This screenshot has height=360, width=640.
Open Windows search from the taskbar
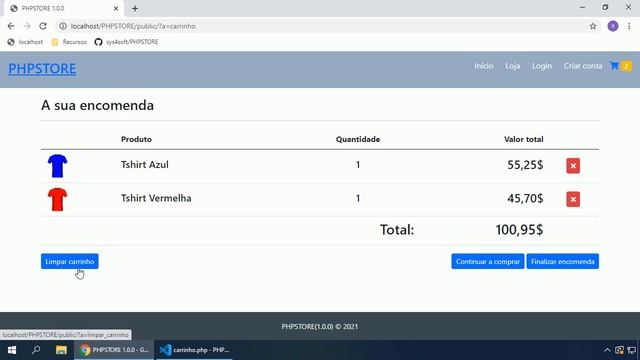click(x=36, y=350)
